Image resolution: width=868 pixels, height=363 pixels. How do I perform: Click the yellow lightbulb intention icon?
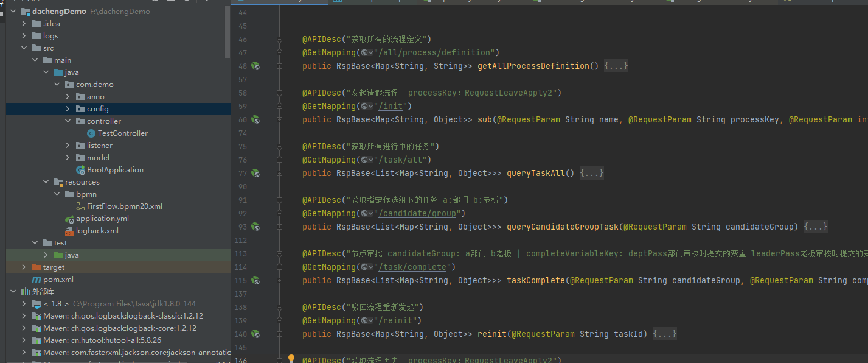[291, 359]
